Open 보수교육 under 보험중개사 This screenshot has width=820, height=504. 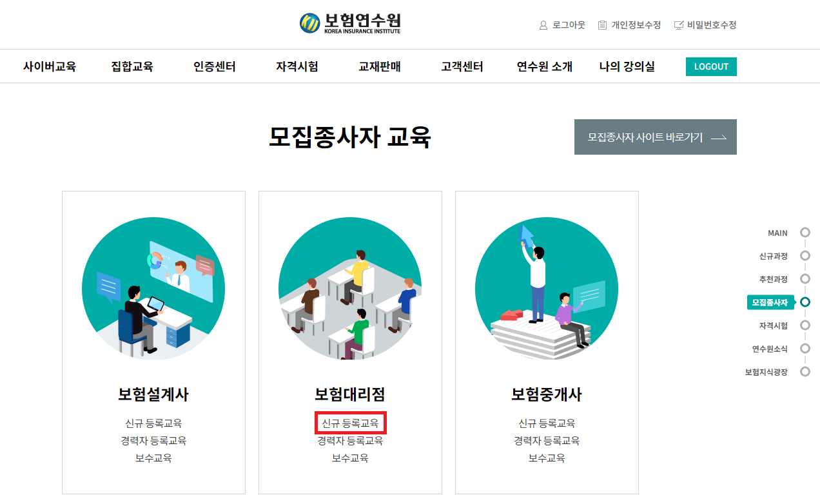[547, 458]
